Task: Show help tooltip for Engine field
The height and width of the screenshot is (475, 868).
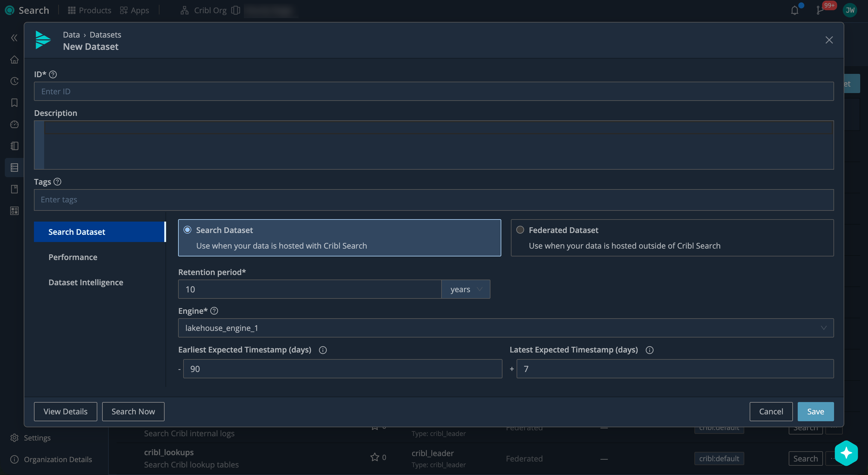Action: point(214,311)
